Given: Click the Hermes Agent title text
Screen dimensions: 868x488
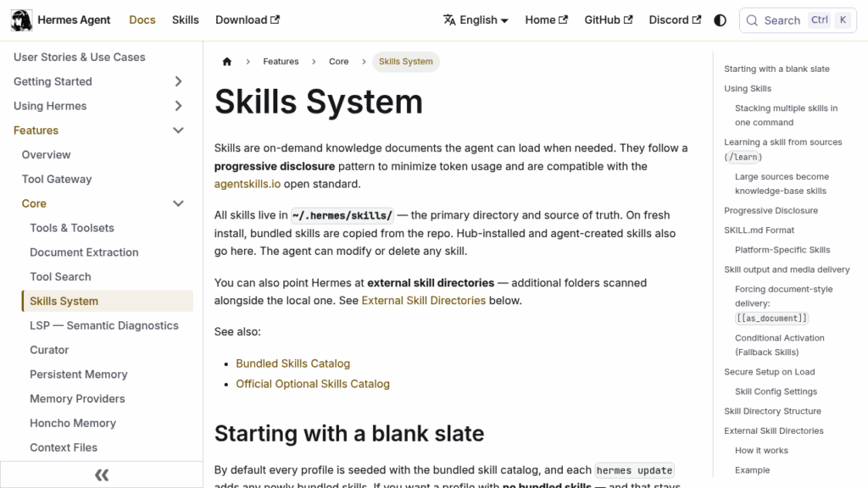Looking at the screenshot, I should pyautogui.click(x=74, y=20).
